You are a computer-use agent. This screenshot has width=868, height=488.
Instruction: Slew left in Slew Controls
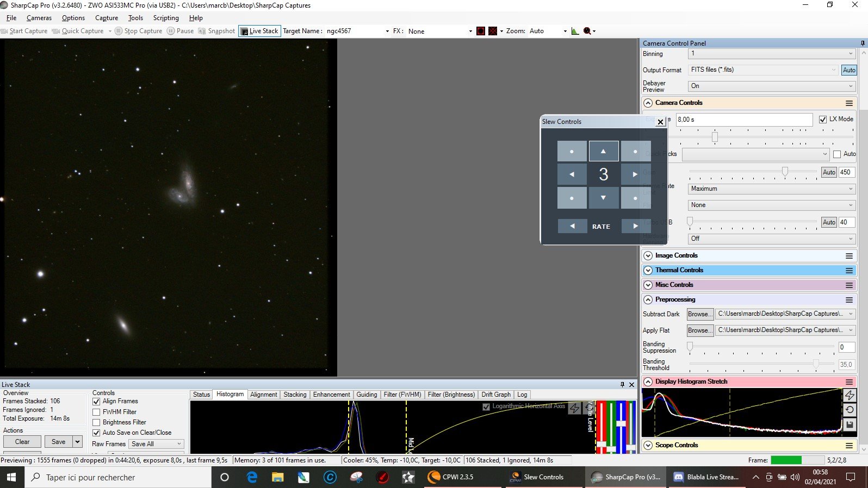572,174
